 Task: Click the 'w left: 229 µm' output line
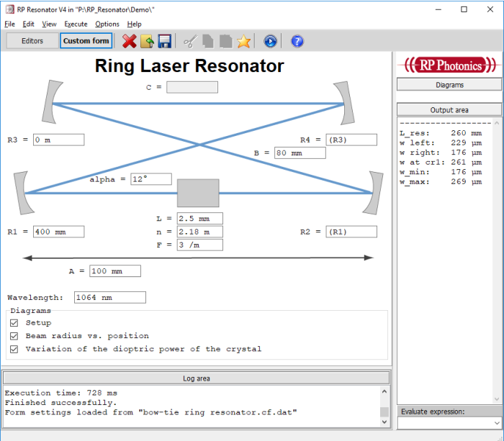coord(441,142)
